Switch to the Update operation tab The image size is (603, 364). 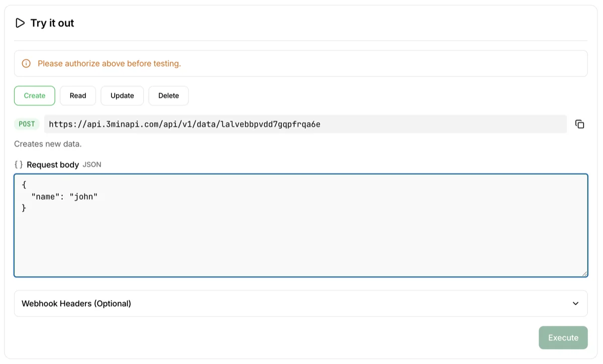122,95
